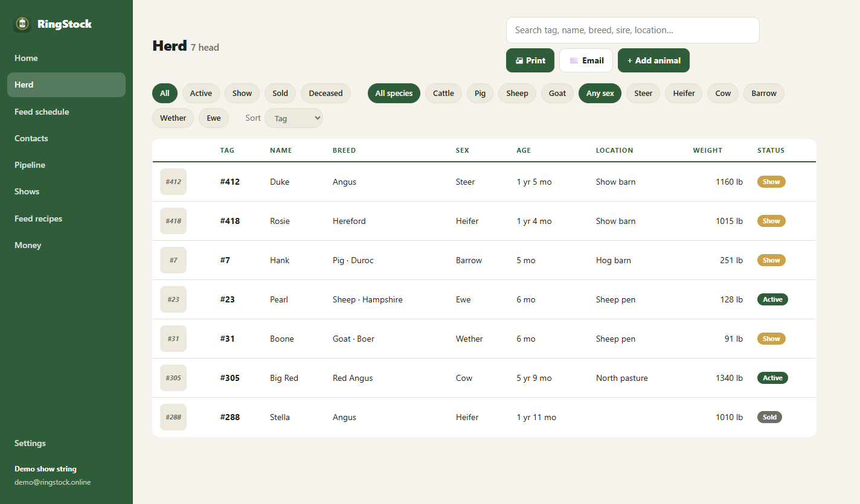Filter species to Sheep
The image size is (860, 504).
click(517, 94)
